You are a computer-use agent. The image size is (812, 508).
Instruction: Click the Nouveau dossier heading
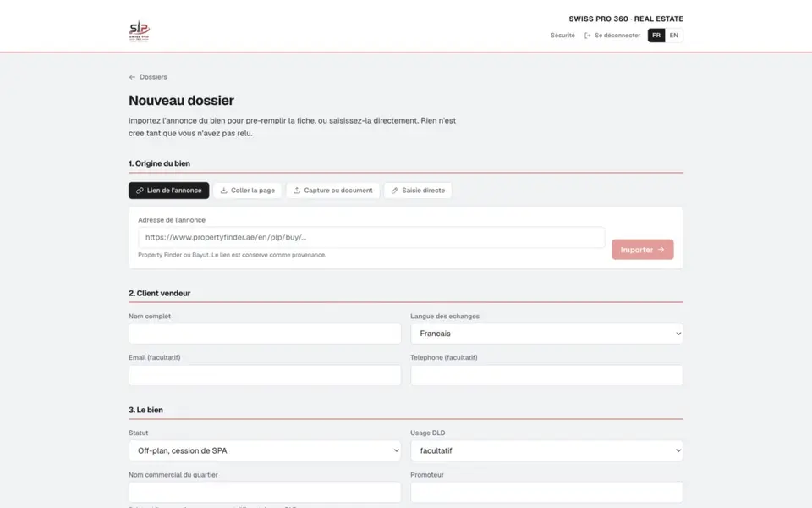click(x=181, y=101)
